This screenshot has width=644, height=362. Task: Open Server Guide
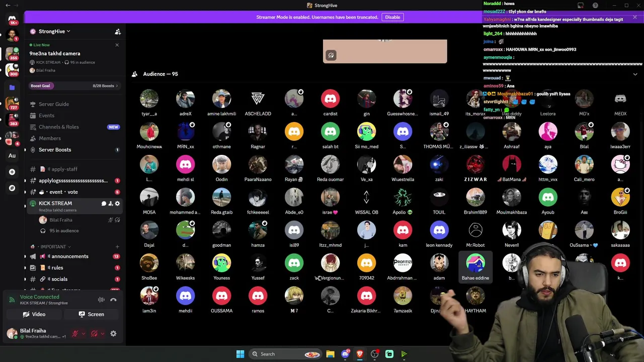pos(54,104)
